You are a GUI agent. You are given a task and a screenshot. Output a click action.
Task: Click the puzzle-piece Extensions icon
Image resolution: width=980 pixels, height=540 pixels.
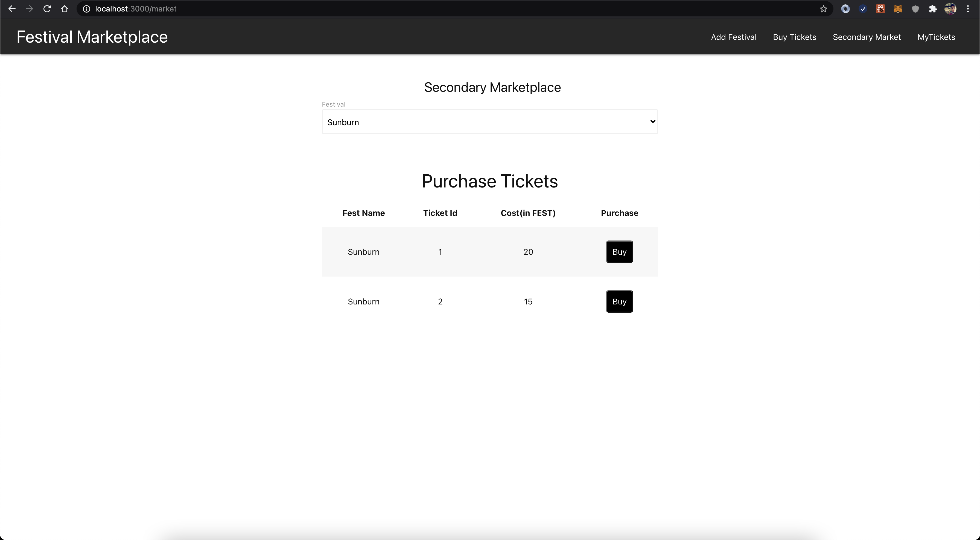tap(933, 9)
